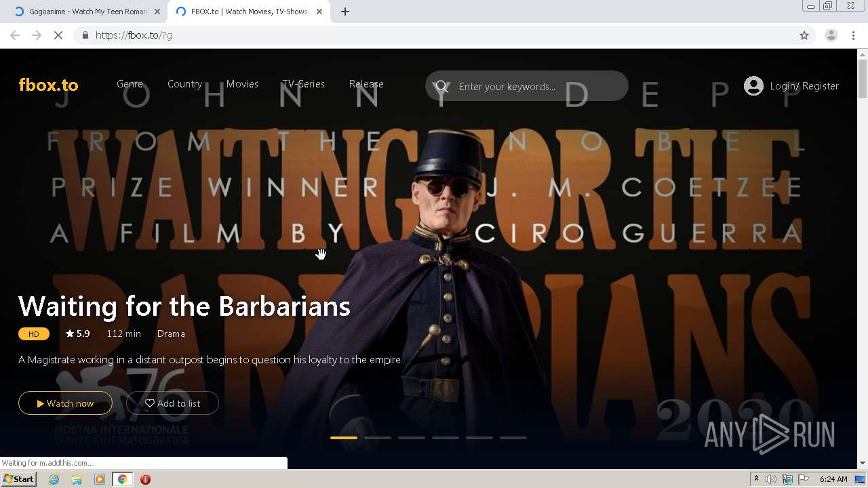Click Watch now for Waiting for the Barbarians
This screenshot has width=868, height=488.
[65, 403]
